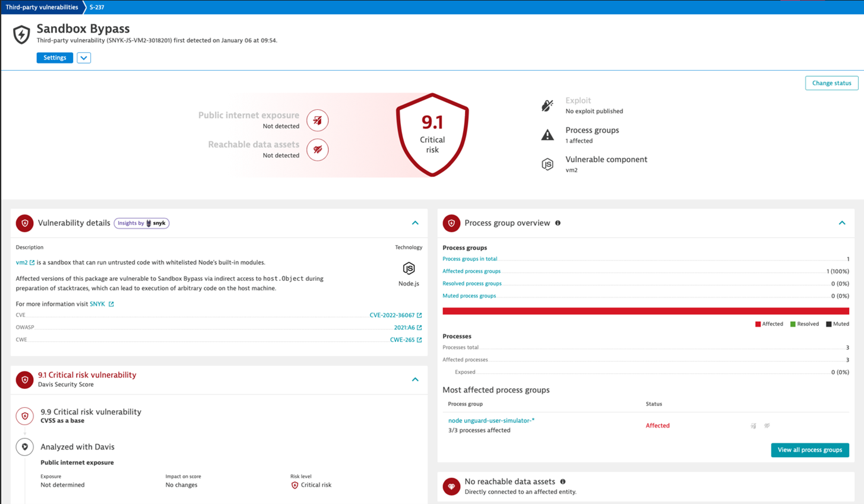Open the dropdown next to Settings
This screenshot has height=504, width=864.
click(84, 58)
